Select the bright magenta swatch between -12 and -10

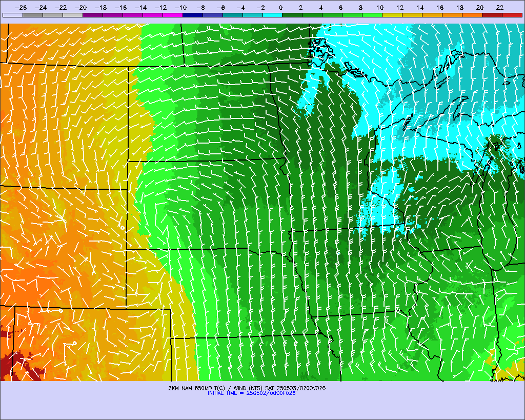pos(172,15)
